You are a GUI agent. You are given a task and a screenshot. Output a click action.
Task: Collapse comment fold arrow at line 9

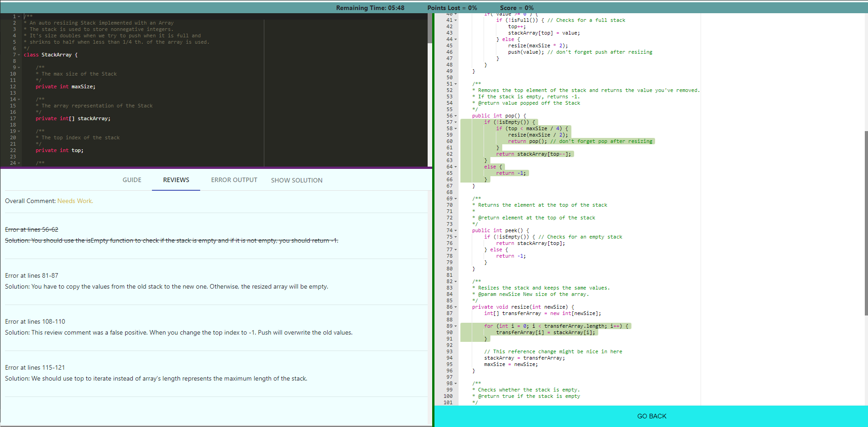pos(19,67)
